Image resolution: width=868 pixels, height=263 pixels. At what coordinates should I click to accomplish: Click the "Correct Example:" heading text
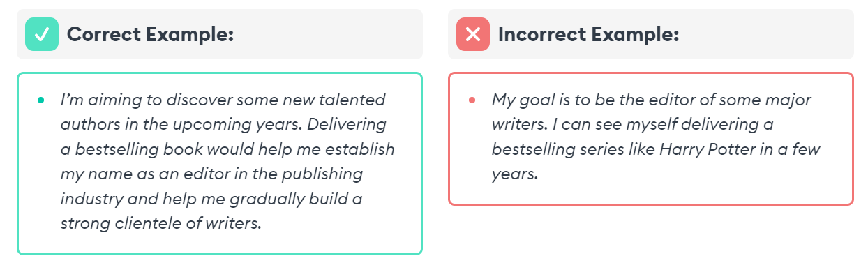[150, 34]
